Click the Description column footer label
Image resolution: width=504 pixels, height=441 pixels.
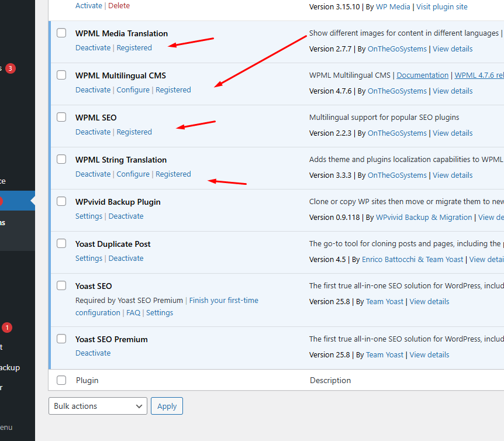[x=330, y=380]
